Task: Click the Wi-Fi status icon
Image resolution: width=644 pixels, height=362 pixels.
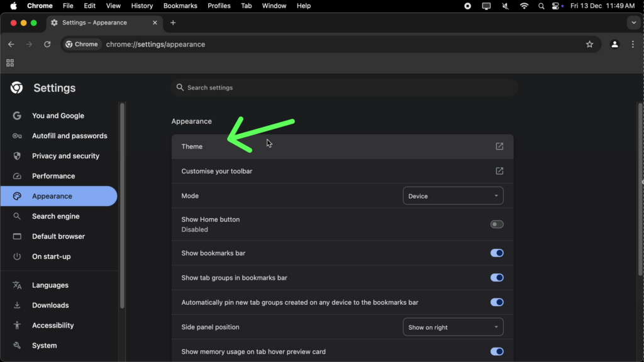Action: pos(524,6)
